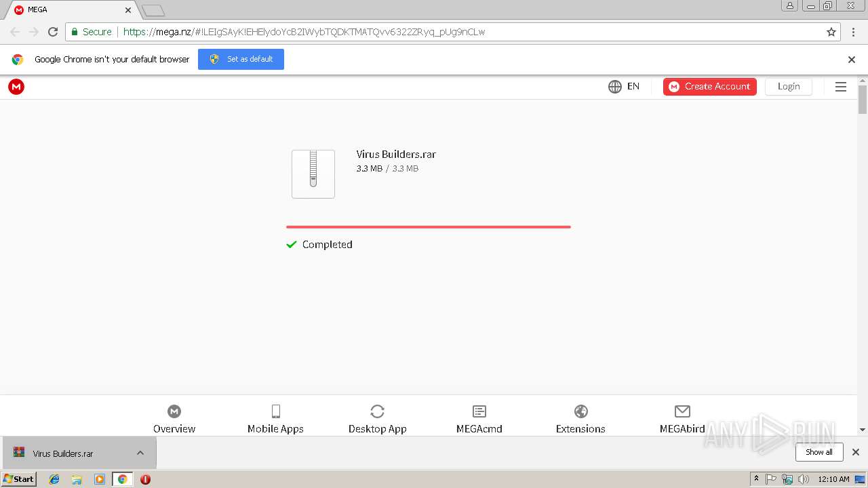
Task: Click the taskbar clock 12:10 AM
Action: pos(833,479)
